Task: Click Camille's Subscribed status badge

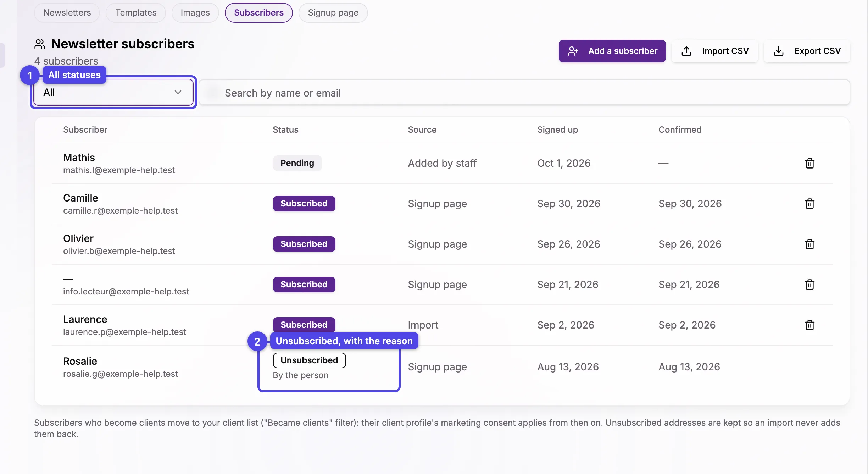Action: pos(304,204)
